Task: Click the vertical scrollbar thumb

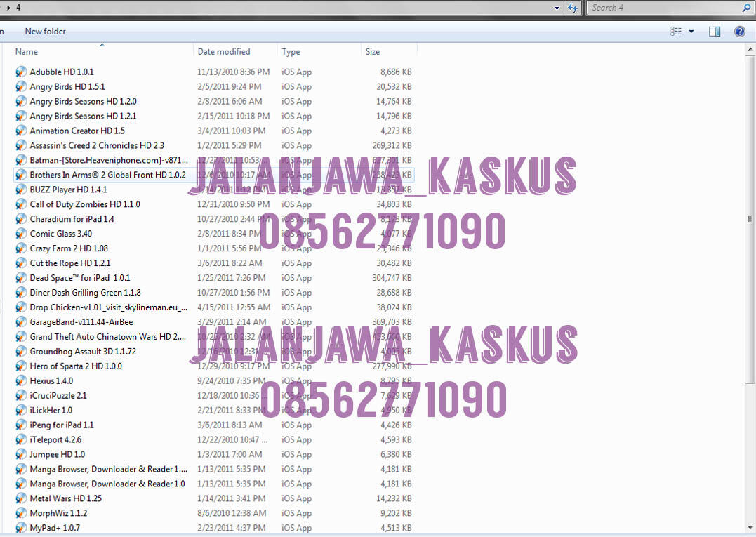Action: click(x=750, y=219)
